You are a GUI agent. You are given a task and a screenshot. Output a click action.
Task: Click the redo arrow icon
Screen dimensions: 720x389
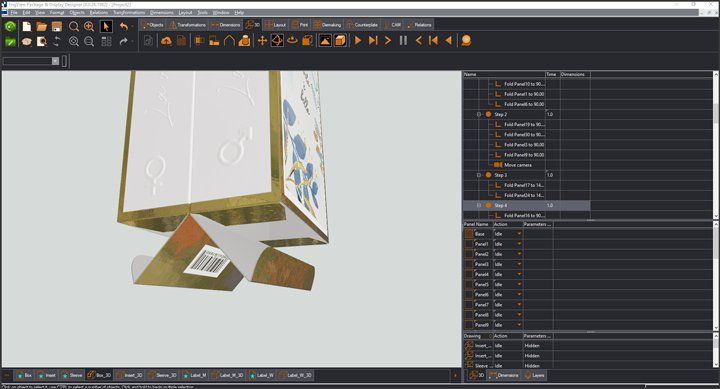124,41
